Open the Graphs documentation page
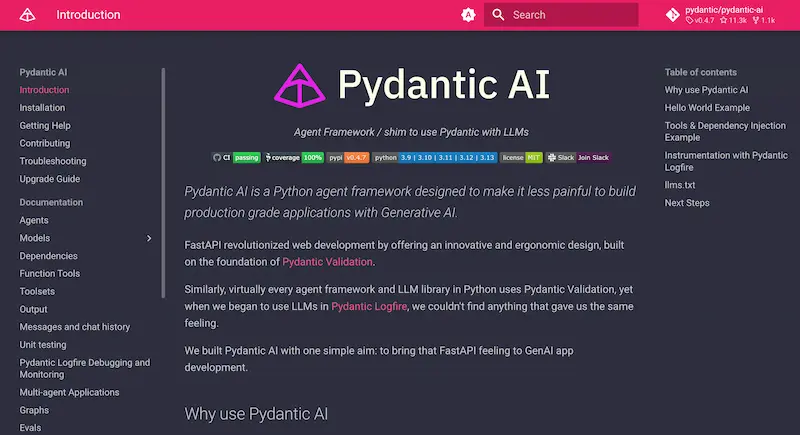800x435 pixels. pos(34,410)
